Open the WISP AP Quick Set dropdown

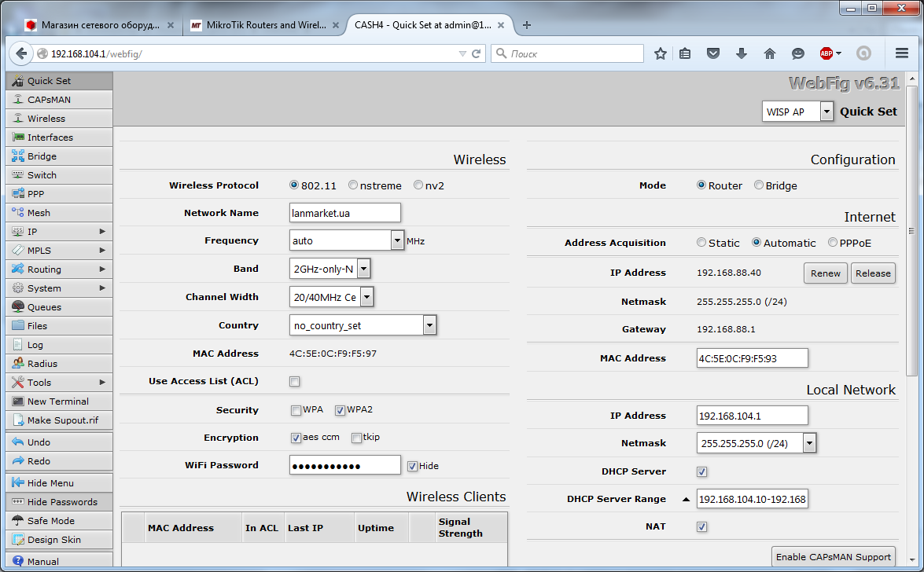coord(826,112)
